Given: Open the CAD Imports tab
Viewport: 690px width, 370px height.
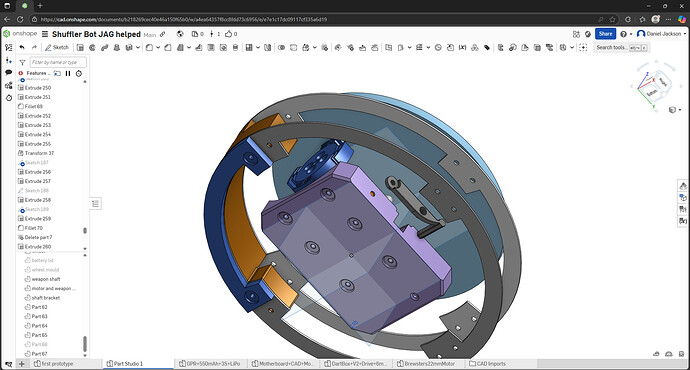Looking at the screenshot, I should (x=488, y=364).
